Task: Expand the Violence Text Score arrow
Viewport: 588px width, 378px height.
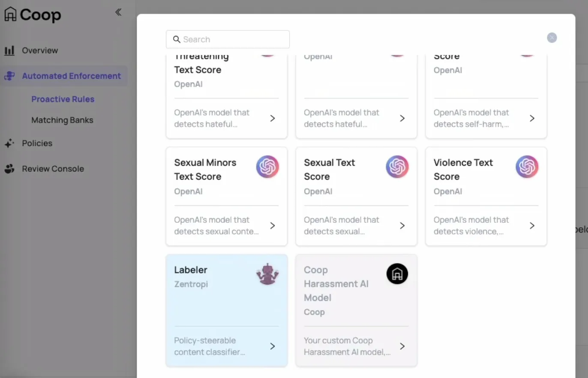Action: pos(532,225)
